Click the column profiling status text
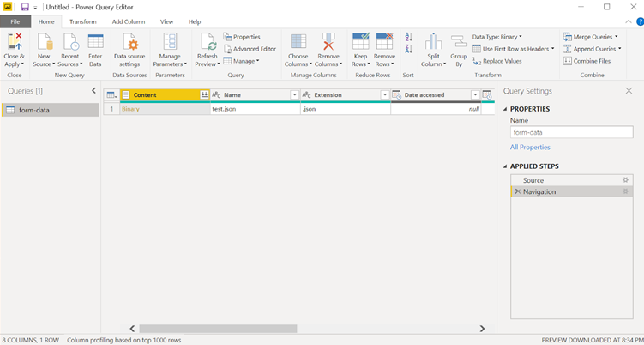Screen dimensions: 644x345 [124, 340]
